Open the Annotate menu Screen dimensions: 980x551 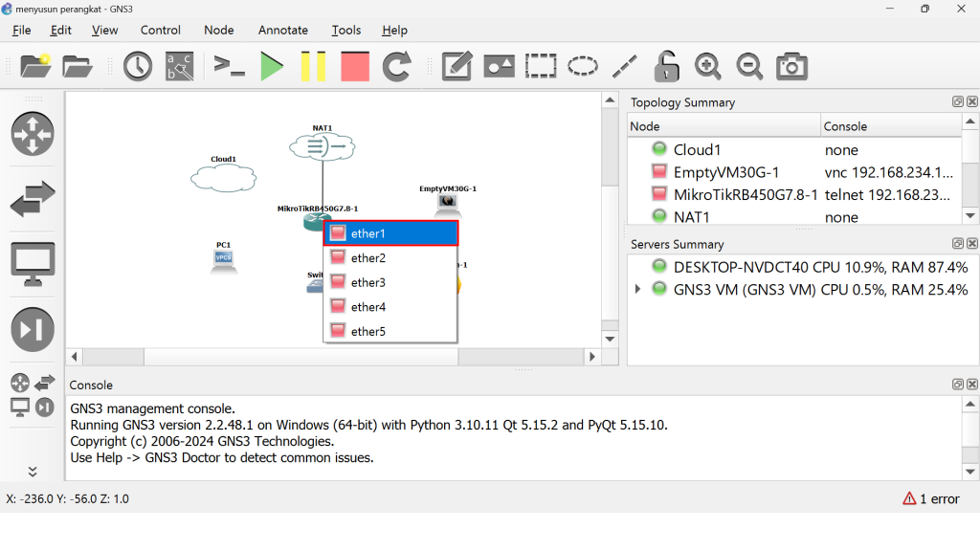tap(282, 30)
